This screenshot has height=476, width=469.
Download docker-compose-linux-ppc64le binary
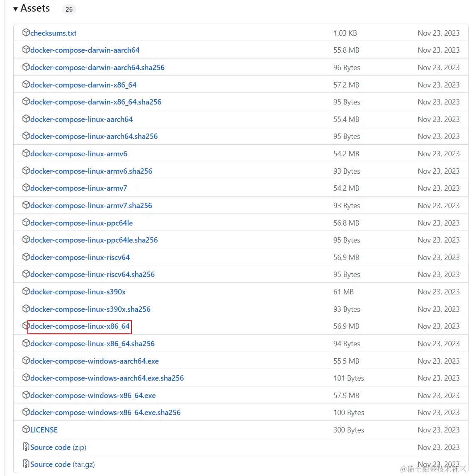(x=82, y=223)
